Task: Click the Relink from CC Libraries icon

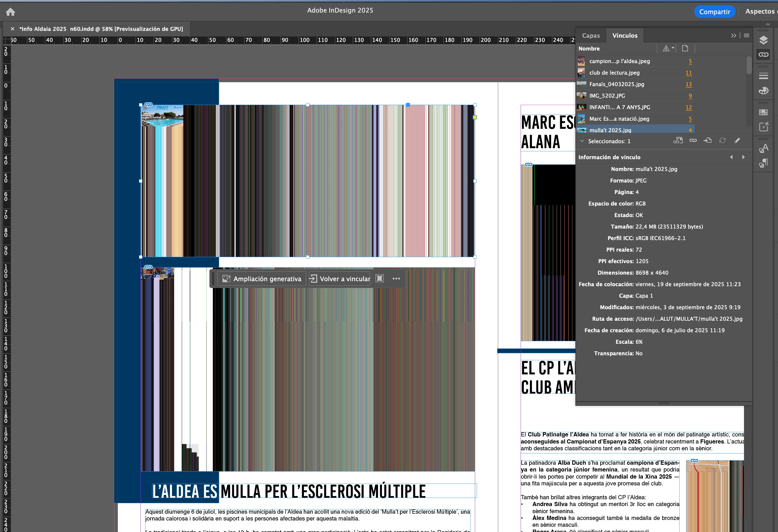Action: [678, 141]
